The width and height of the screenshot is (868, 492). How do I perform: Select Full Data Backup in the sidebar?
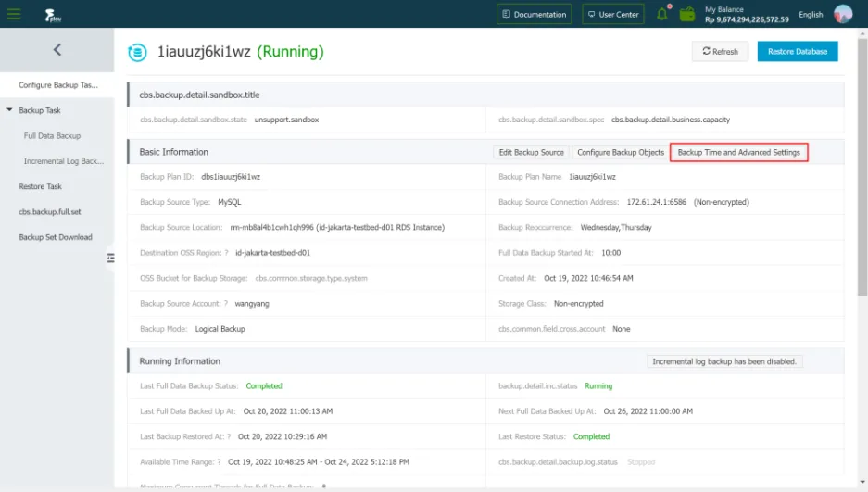tap(53, 135)
